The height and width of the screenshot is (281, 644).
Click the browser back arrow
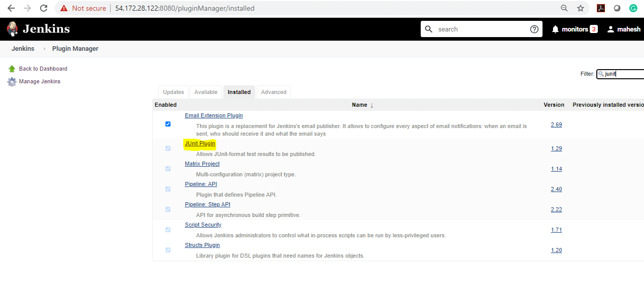coord(11,8)
